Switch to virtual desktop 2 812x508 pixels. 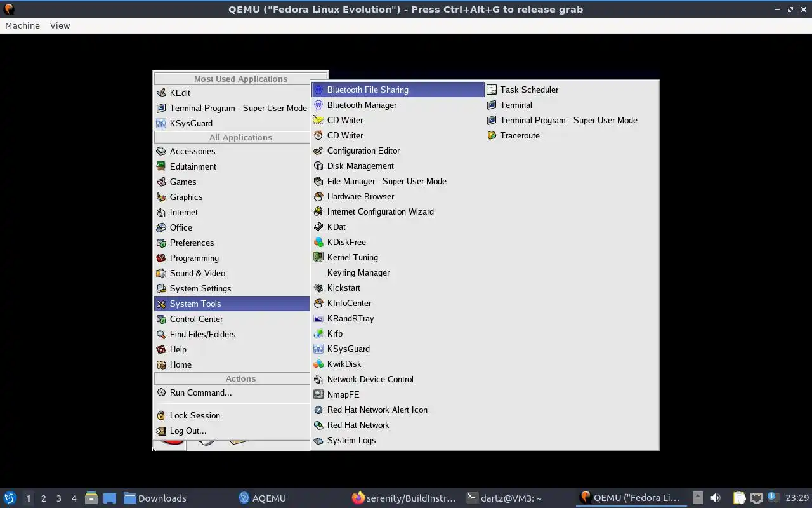click(x=43, y=498)
